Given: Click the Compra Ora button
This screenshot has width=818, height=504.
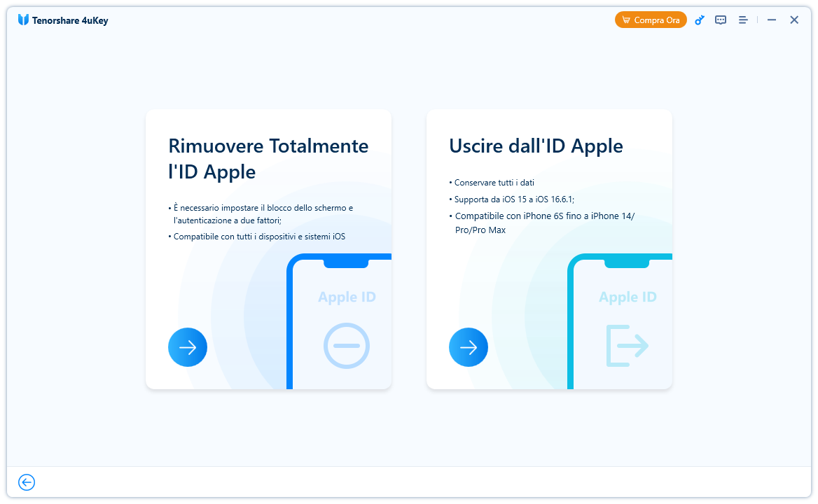Looking at the screenshot, I should pyautogui.click(x=651, y=20).
